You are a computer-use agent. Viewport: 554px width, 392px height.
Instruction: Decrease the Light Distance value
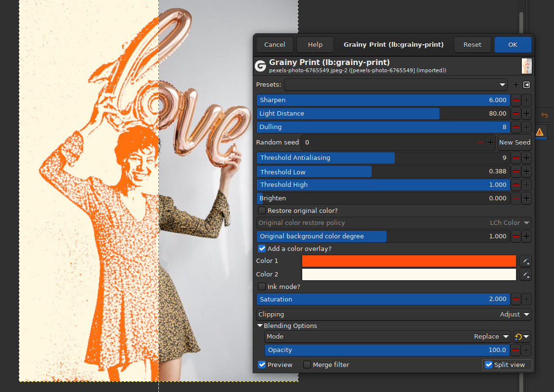click(x=516, y=114)
